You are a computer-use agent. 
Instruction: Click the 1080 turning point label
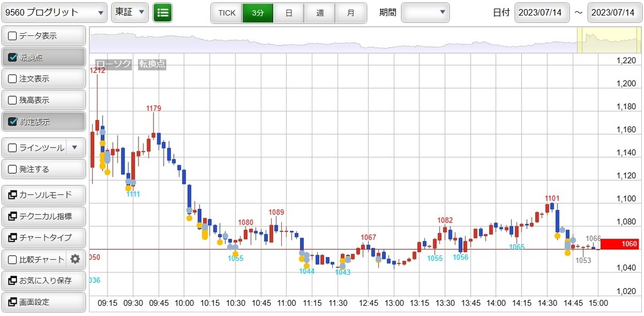click(x=245, y=222)
